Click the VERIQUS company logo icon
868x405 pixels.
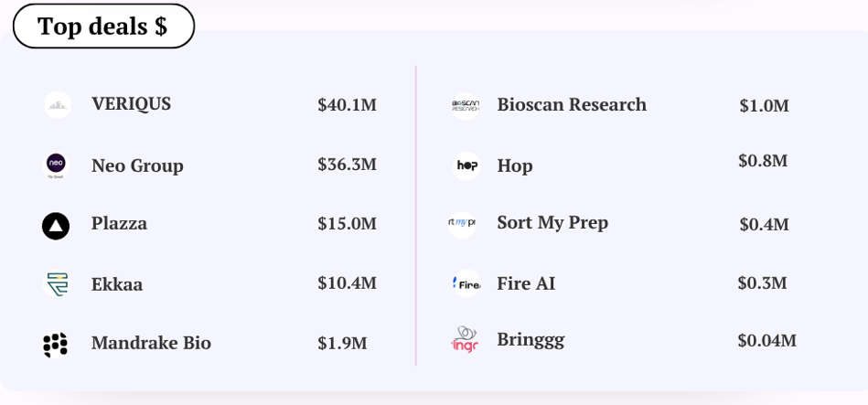[58, 105]
